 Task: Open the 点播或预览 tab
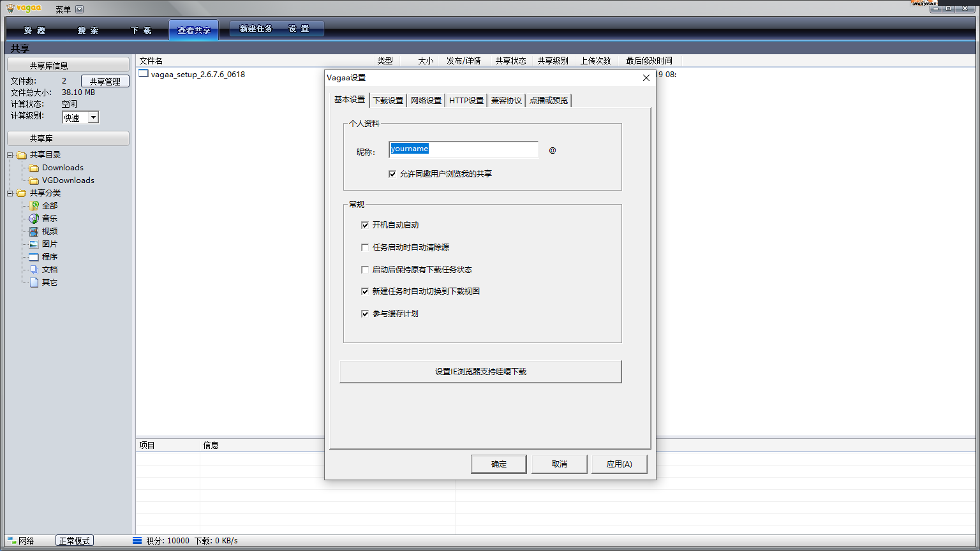click(x=549, y=100)
